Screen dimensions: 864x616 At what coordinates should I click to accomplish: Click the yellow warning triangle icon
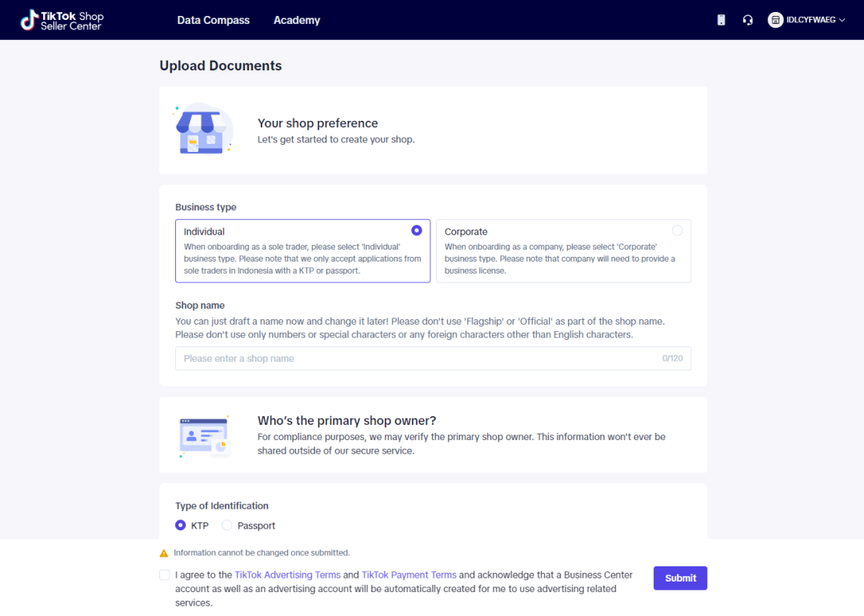pyautogui.click(x=164, y=553)
